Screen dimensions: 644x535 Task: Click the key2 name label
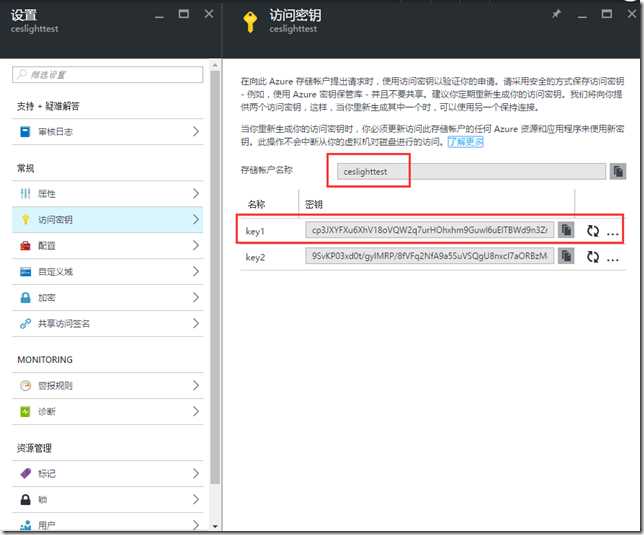[x=255, y=257]
